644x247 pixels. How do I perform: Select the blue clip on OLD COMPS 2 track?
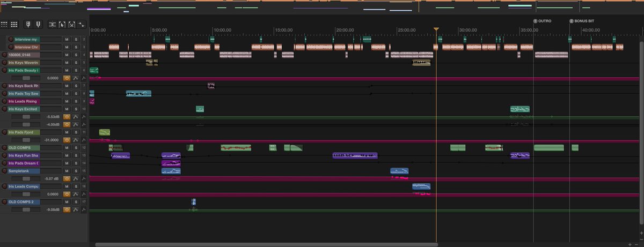click(194, 202)
